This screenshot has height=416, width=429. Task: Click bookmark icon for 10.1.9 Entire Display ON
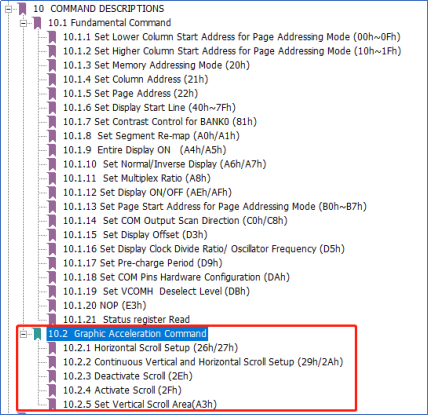52,150
